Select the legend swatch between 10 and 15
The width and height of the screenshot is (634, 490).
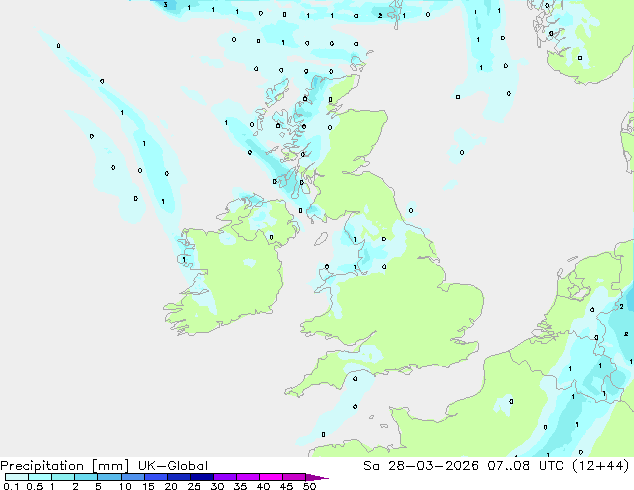click(132, 477)
